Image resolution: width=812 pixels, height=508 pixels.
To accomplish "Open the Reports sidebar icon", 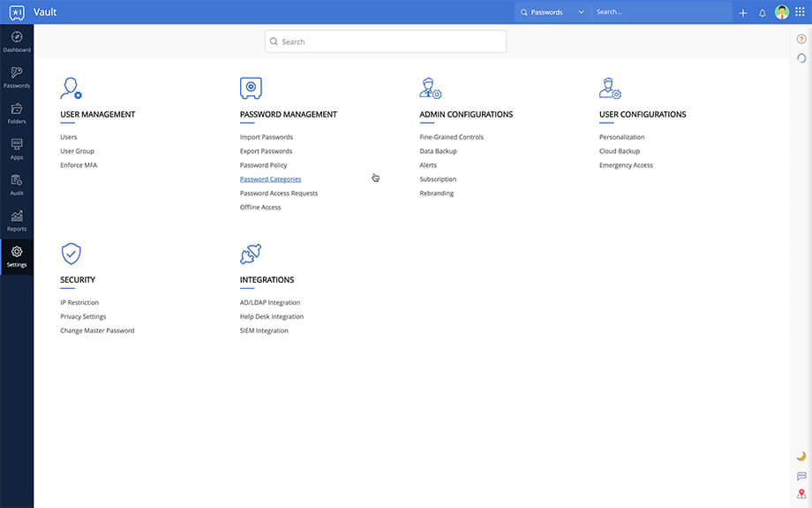I will (16, 220).
